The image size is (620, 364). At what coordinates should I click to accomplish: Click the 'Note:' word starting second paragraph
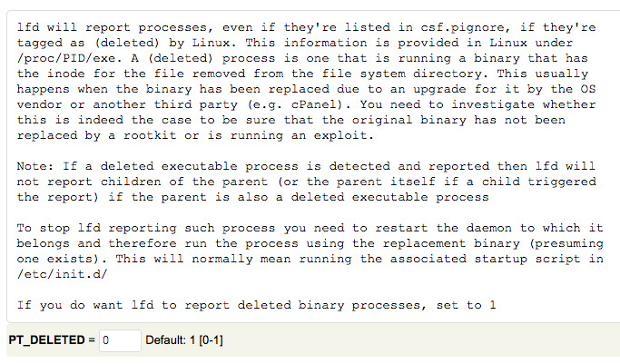click(x=36, y=167)
